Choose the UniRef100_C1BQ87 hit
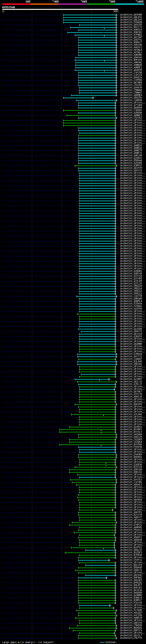Screen dimensions: 146x644 [x=131, y=359]
